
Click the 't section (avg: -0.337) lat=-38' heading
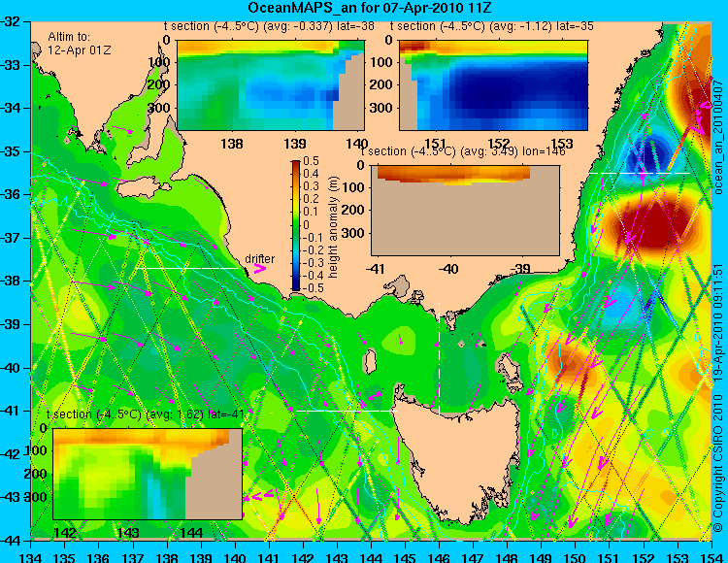click(269, 26)
